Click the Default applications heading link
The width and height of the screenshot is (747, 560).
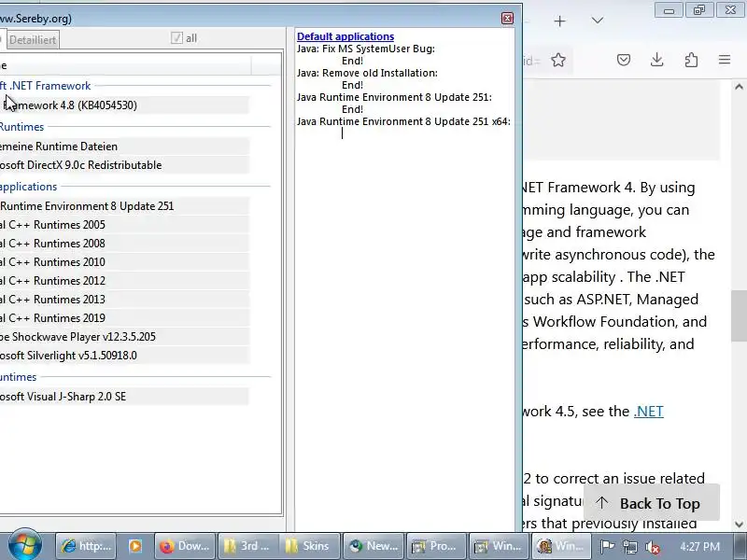point(345,36)
